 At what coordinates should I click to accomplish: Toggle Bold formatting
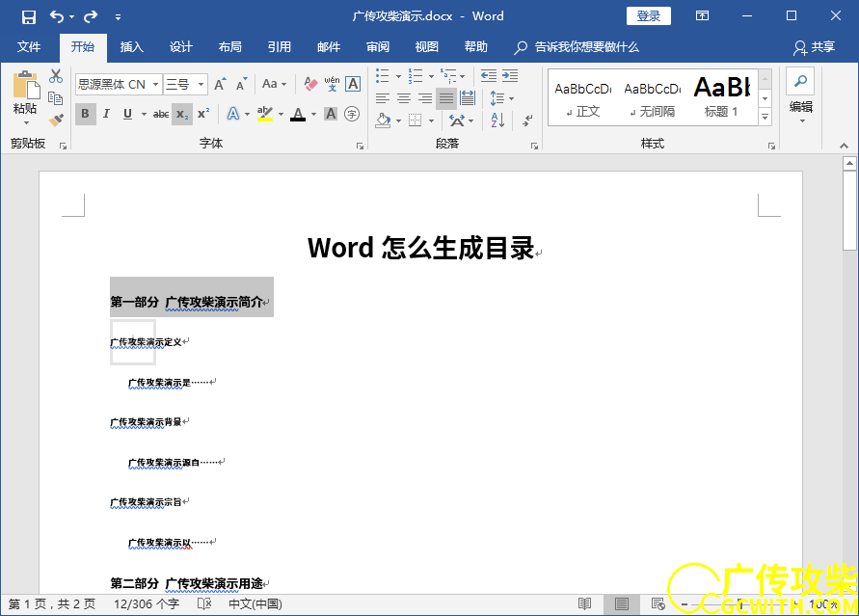tap(85, 114)
